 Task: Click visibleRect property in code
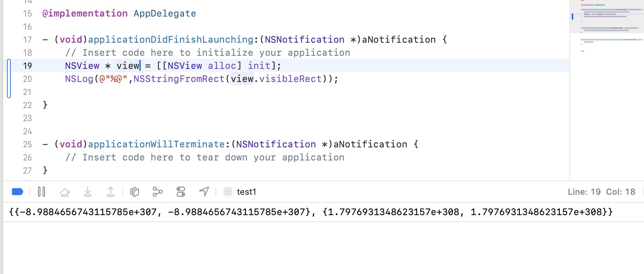[290, 79]
